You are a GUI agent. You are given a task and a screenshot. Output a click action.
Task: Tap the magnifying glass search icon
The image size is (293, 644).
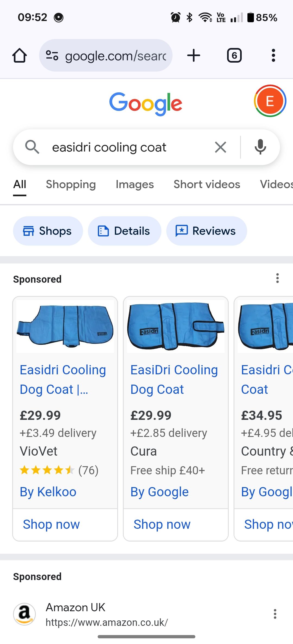pos(32,147)
